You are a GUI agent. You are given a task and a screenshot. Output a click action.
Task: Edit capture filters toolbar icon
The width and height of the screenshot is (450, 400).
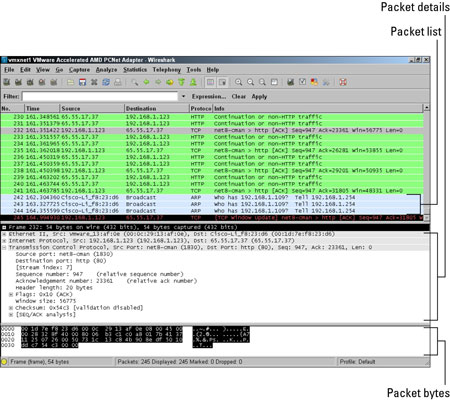[291, 82]
